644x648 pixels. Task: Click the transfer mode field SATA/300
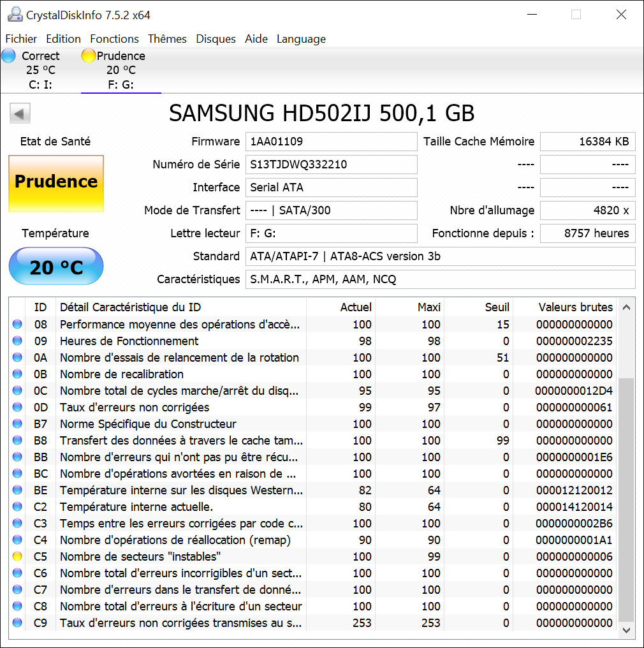click(332, 210)
